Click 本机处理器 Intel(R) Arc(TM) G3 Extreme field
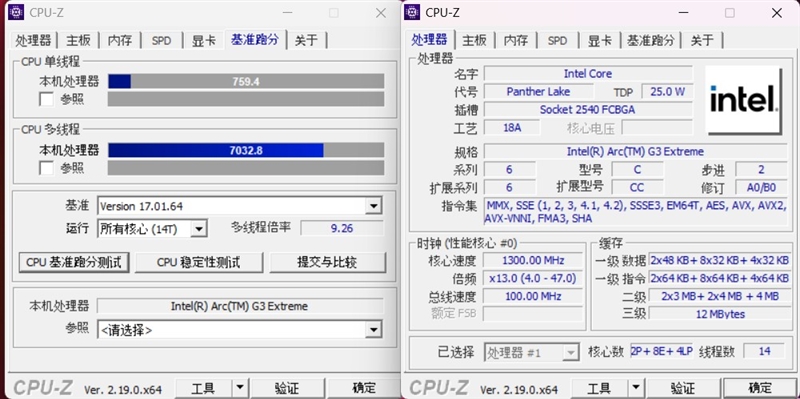Viewport: 800px width, 399px height. [x=239, y=306]
